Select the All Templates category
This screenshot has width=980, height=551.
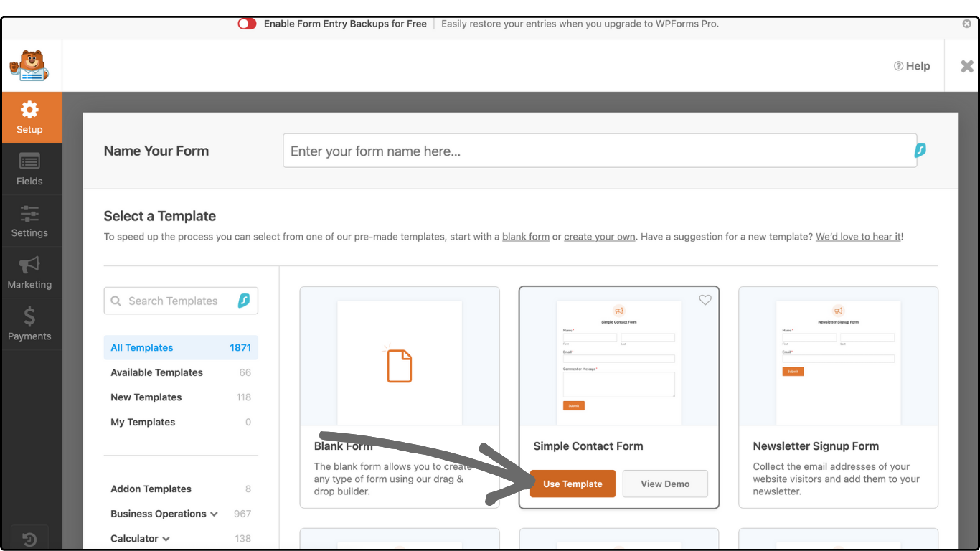pos(141,347)
